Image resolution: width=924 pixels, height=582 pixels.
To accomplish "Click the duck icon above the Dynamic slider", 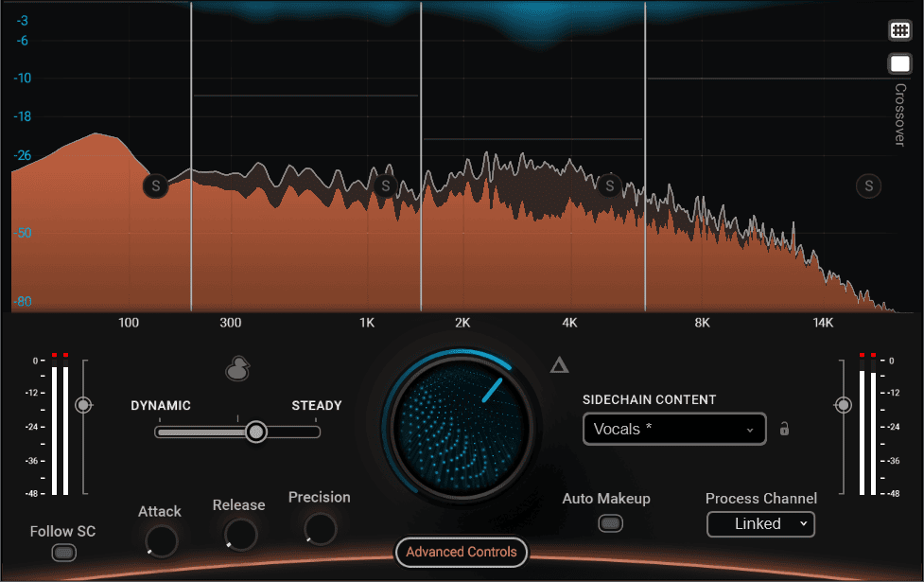I will (x=237, y=369).
